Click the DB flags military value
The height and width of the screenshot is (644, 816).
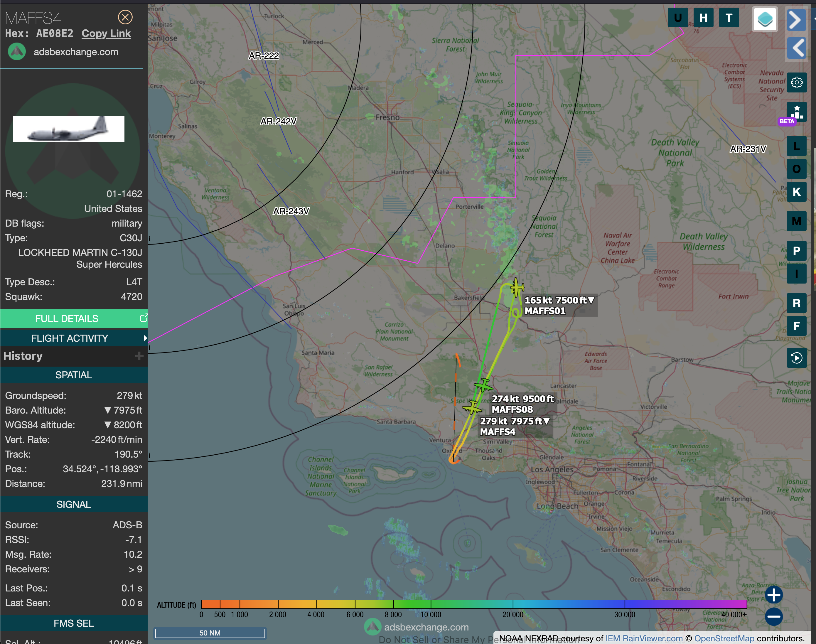pos(127,224)
